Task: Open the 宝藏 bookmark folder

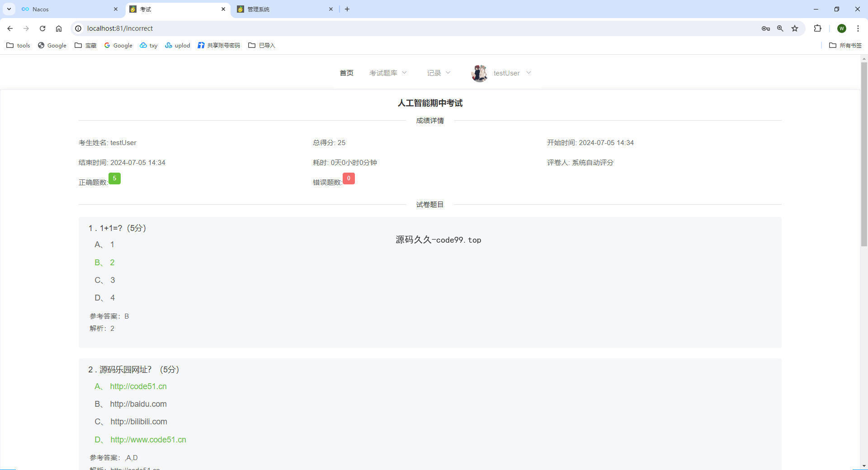Action: [85, 45]
